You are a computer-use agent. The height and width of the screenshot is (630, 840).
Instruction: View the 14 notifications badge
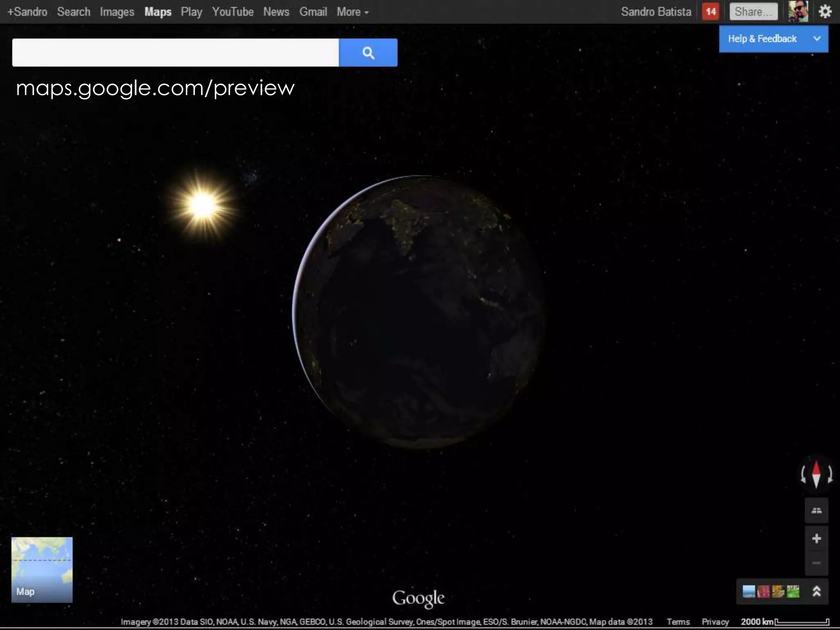point(711,11)
